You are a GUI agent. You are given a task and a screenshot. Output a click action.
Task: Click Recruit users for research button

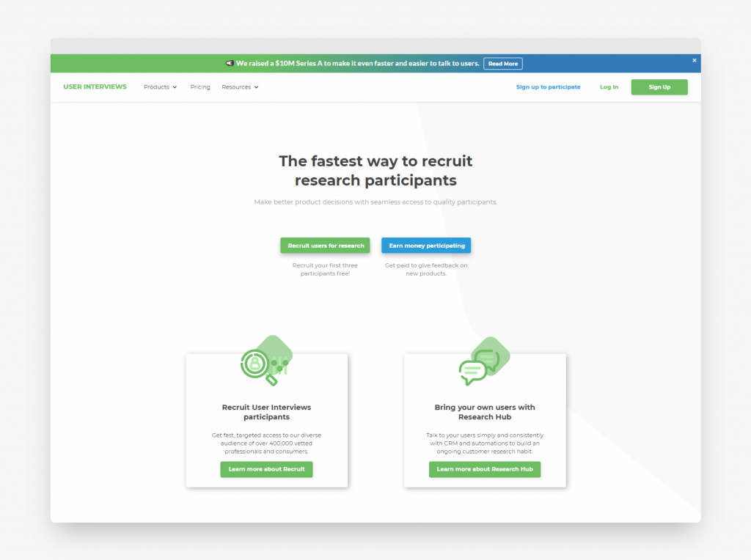325,246
